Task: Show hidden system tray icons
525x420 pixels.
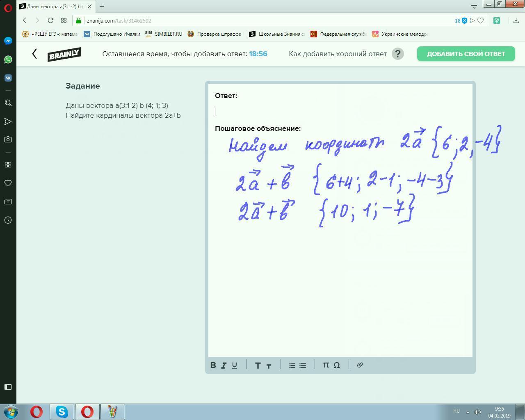Action: (x=468, y=412)
